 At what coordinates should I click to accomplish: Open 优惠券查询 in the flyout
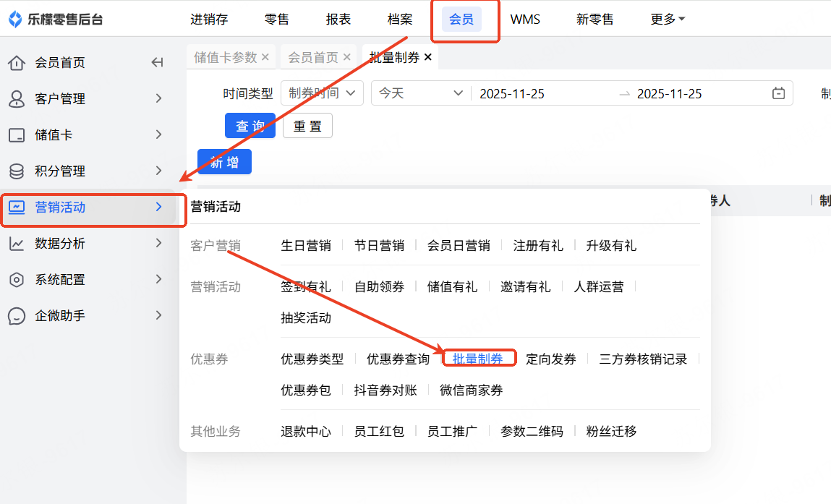point(398,359)
